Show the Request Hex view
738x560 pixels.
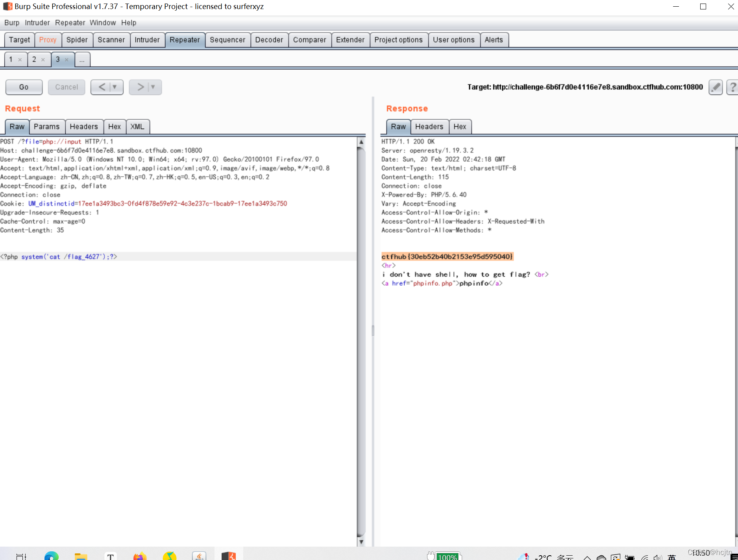point(115,127)
